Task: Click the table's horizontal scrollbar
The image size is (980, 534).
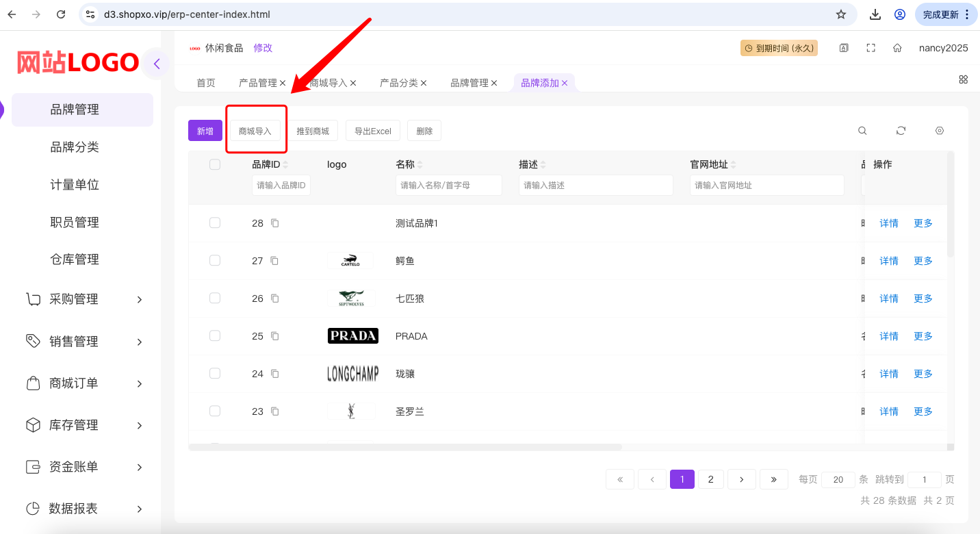Action: (405, 447)
